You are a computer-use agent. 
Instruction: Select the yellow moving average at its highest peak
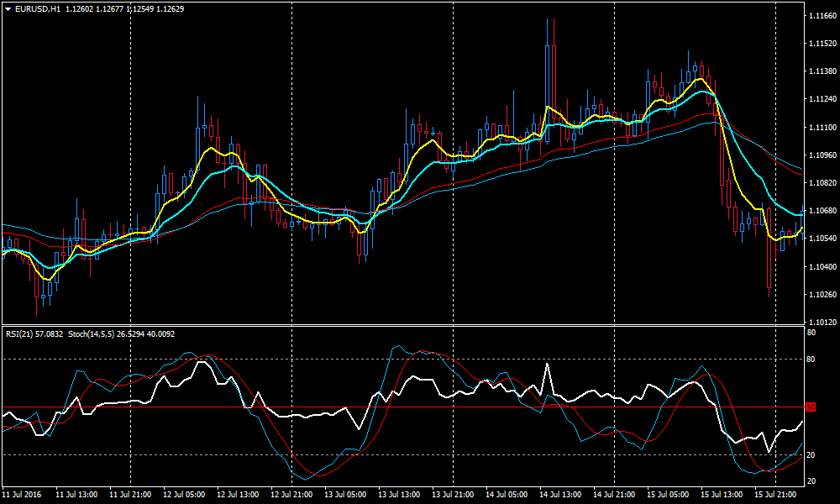pos(699,79)
